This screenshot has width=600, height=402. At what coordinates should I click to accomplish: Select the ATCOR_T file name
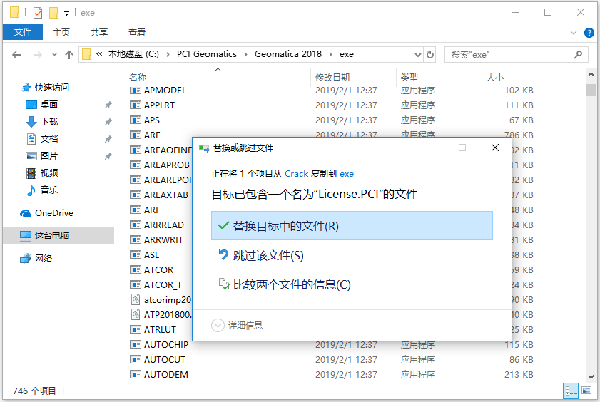162,285
